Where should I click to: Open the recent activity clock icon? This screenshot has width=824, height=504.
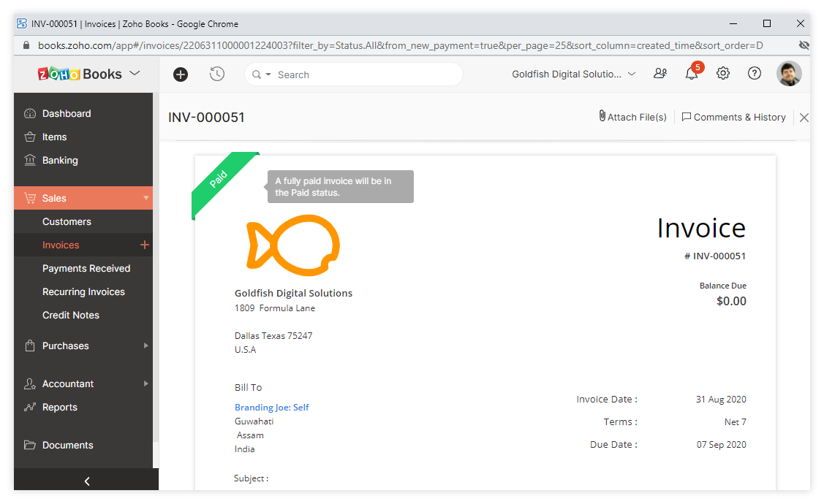(x=217, y=74)
